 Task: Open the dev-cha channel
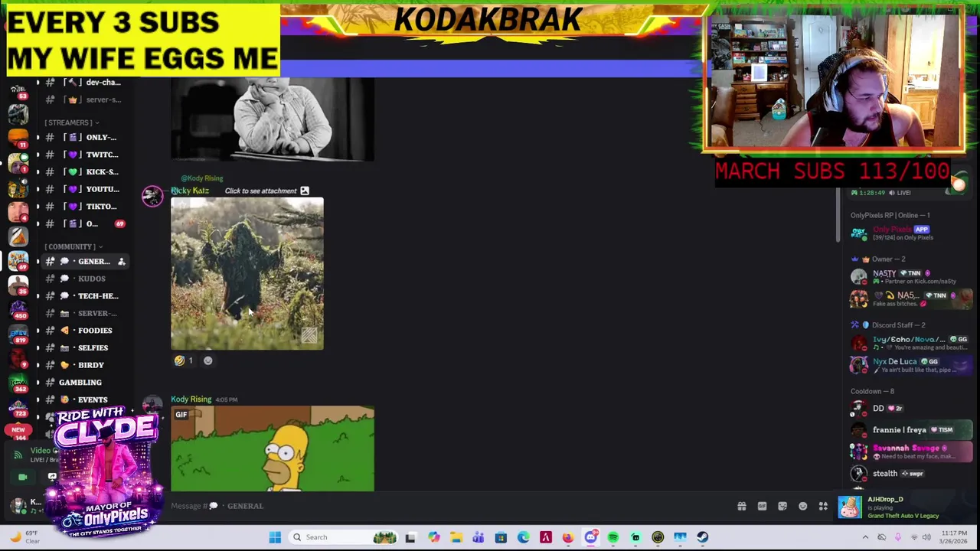tap(86, 82)
